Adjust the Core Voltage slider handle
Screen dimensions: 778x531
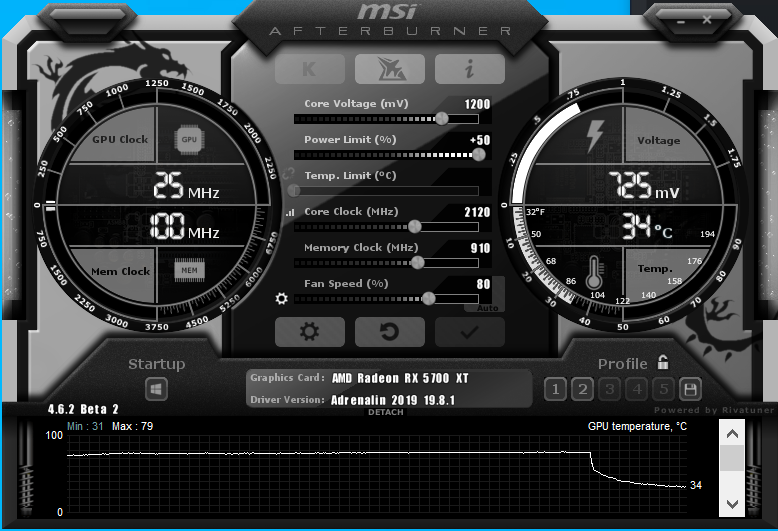pos(442,119)
